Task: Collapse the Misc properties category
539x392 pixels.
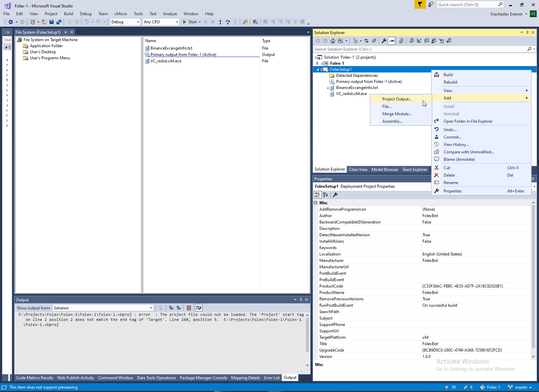Action: coord(316,203)
